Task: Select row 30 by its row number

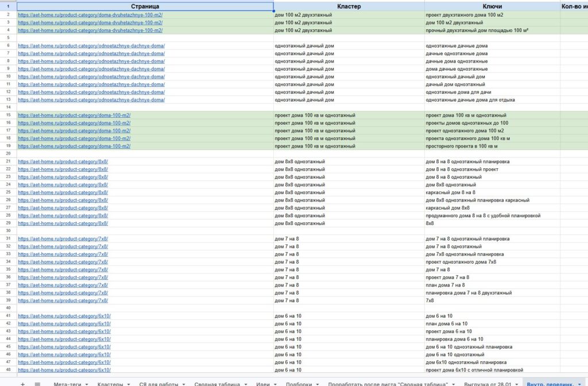Action: (8, 231)
